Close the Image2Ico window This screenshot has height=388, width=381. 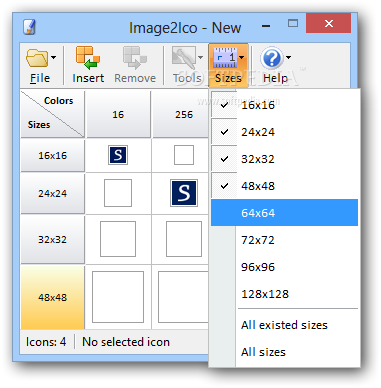coord(329,23)
